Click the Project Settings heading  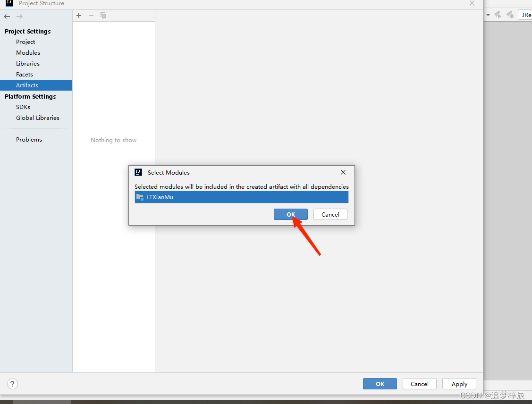(x=27, y=31)
